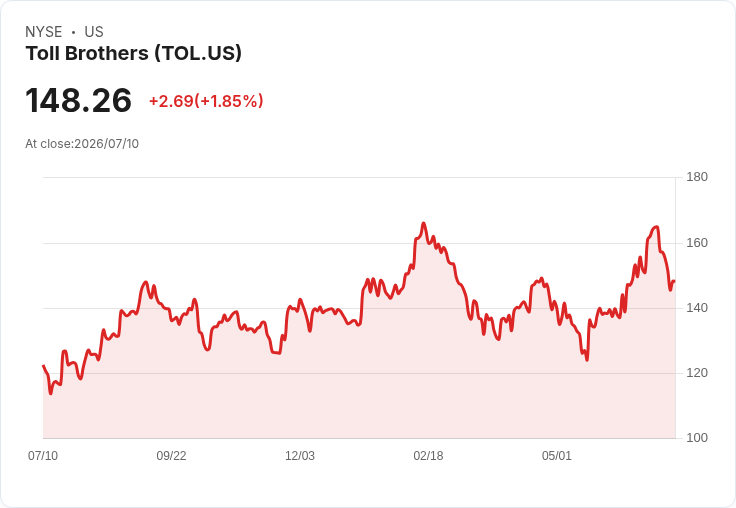Click the chart line's rightmost endpoint

(x=674, y=281)
